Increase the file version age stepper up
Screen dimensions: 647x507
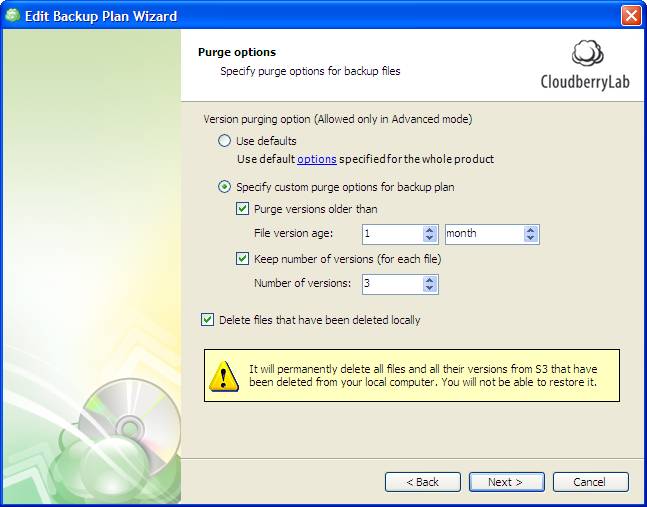pyautogui.click(x=430, y=230)
